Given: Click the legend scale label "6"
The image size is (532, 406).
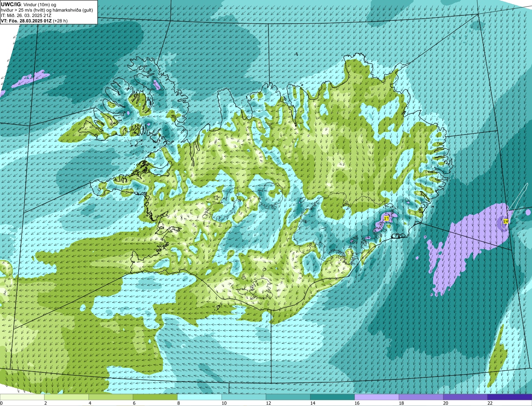Looking at the screenshot, I should [134, 403].
